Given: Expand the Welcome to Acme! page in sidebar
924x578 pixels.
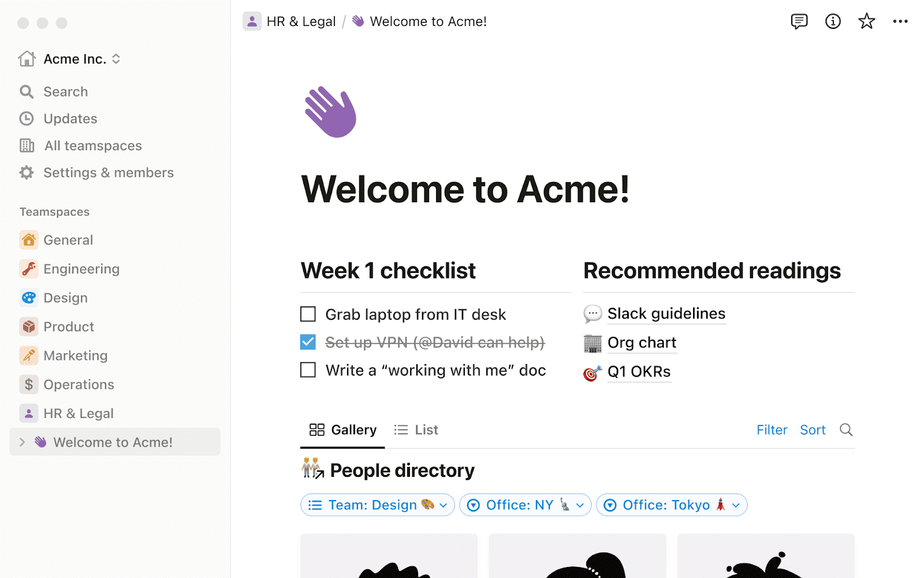Looking at the screenshot, I should coord(22,442).
